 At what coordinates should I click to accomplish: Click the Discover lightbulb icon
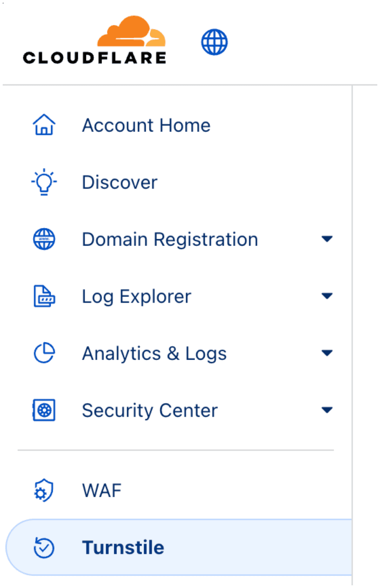(x=44, y=182)
